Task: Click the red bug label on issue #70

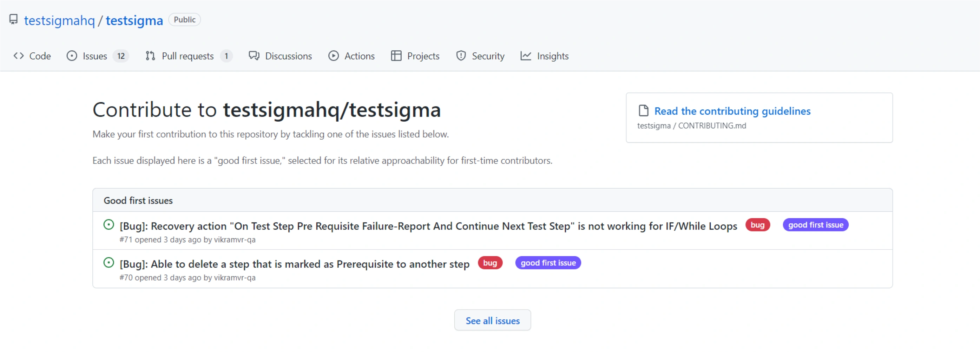Action: click(490, 263)
